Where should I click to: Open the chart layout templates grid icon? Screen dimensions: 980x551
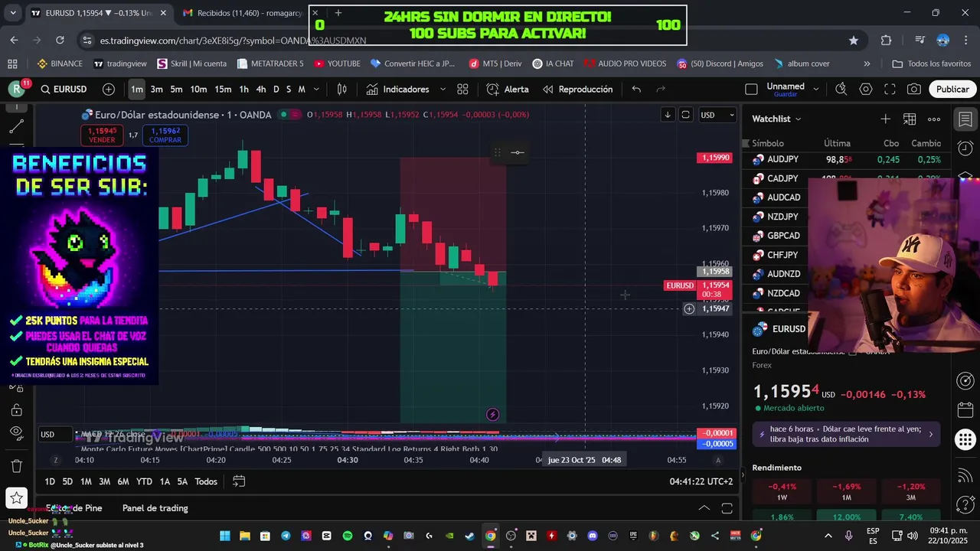462,90
